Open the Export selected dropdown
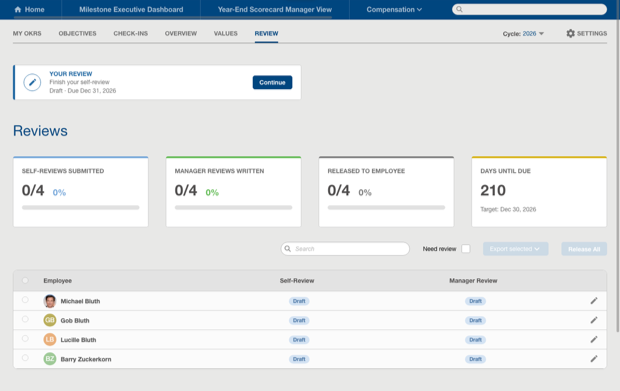Image resolution: width=620 pixels, height=391 pixels. 515,249
